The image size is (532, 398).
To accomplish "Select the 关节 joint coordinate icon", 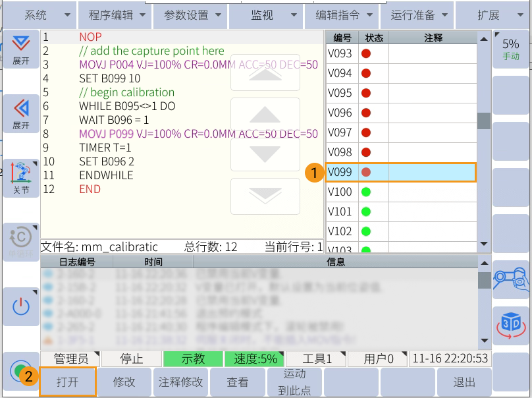I will tap(21, 179).
